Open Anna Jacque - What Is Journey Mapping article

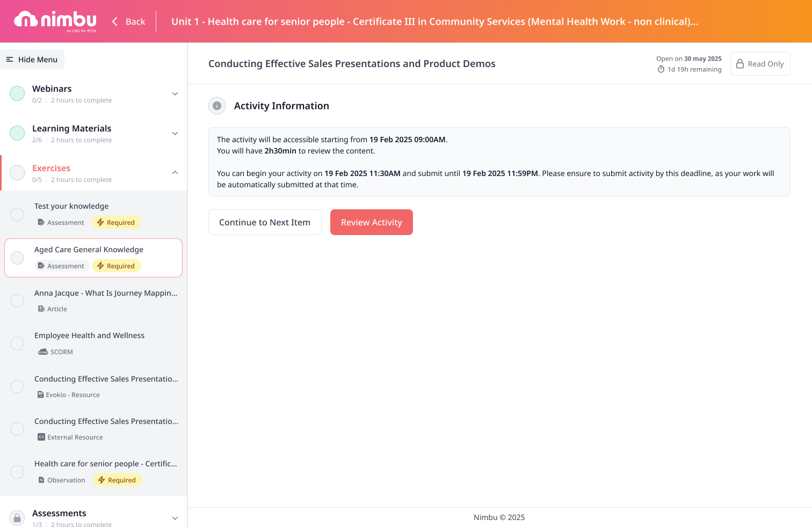point(106,293)
